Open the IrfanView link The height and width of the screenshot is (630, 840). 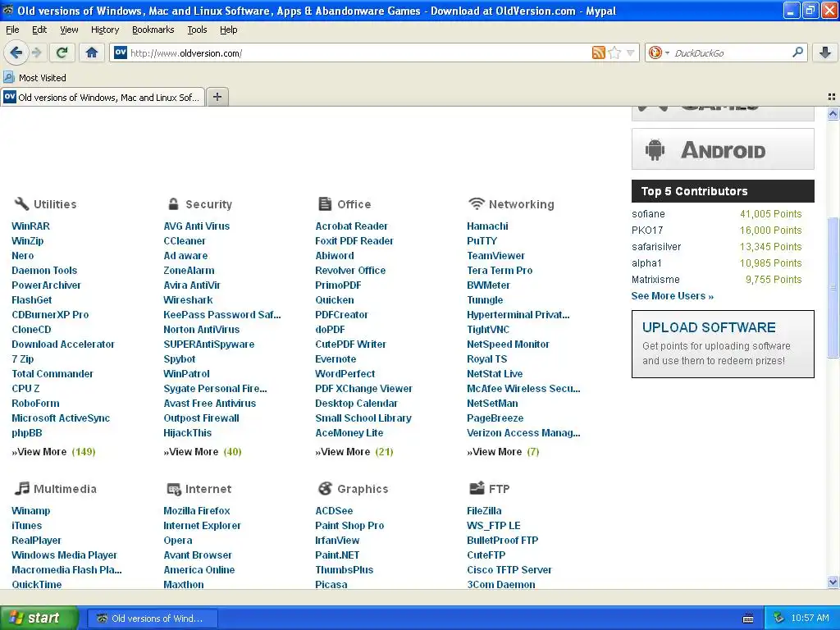click(337, 540)
